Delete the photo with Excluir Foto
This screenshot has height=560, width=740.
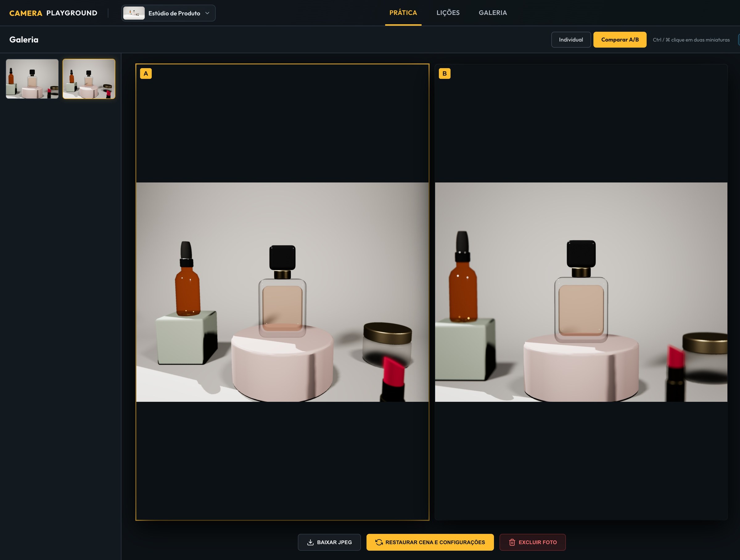pyautogui.click(x=532, y=542)
